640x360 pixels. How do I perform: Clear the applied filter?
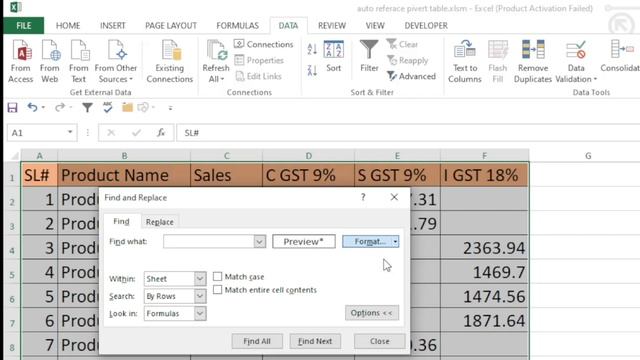[402, 44]
